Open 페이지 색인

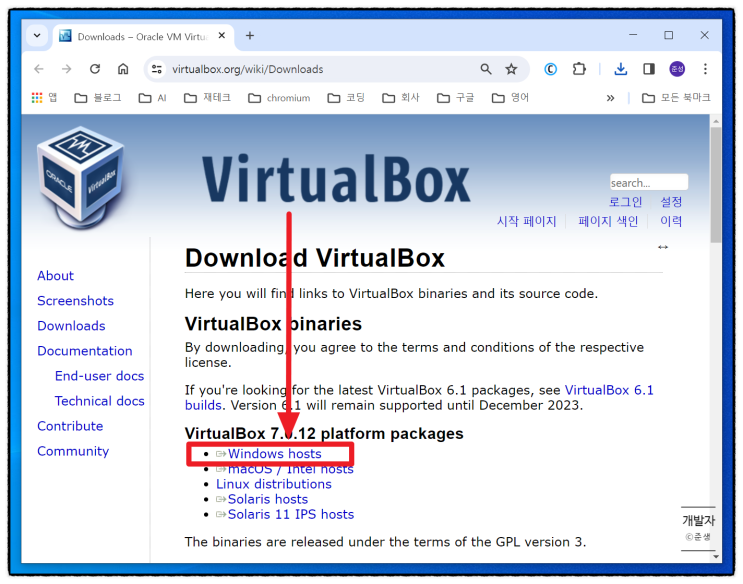(x=608, y=221)
